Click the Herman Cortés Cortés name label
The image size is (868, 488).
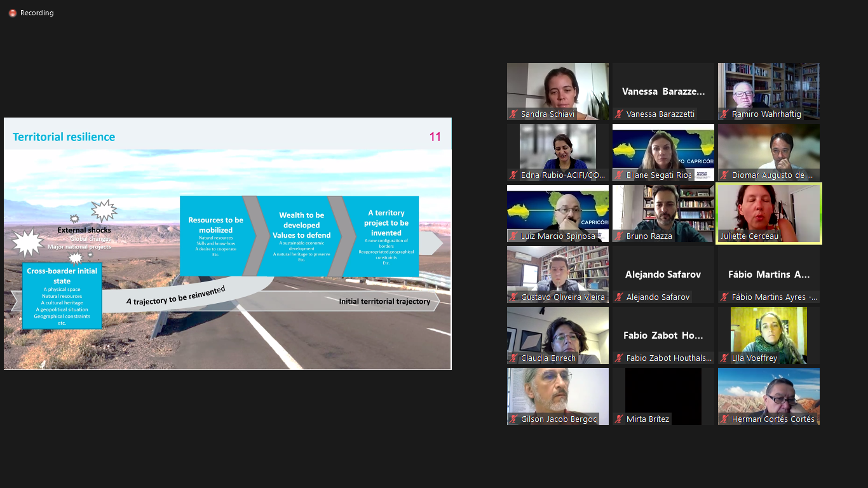[x=773, y=419]
